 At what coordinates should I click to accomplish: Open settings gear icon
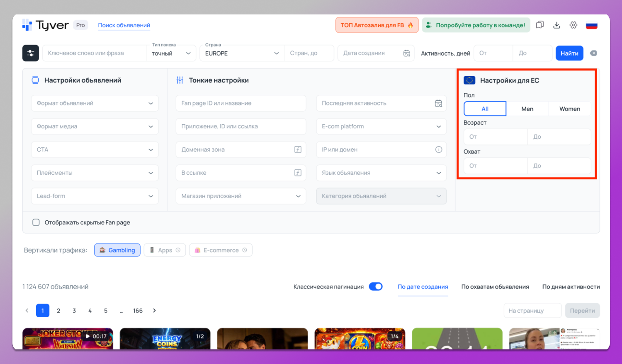[x=573, y=25]
